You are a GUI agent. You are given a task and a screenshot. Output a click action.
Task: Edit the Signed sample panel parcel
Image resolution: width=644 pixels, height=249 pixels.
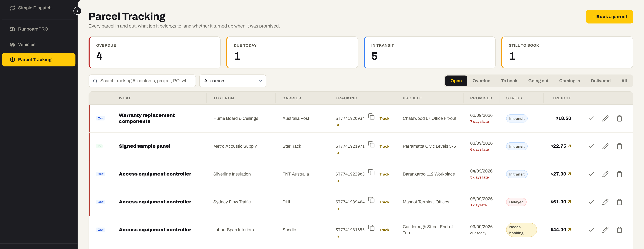click(605, 146)
